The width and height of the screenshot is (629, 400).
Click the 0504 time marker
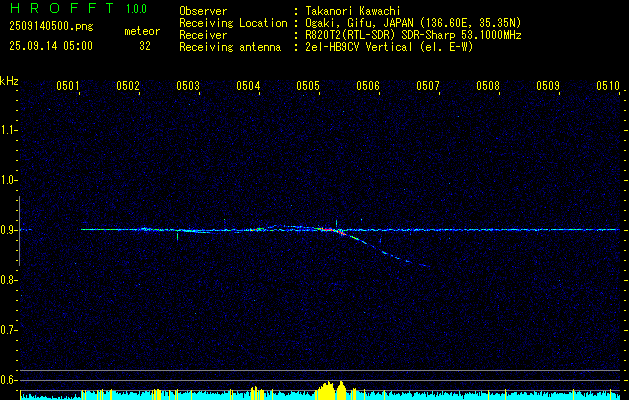coord(248,86)
